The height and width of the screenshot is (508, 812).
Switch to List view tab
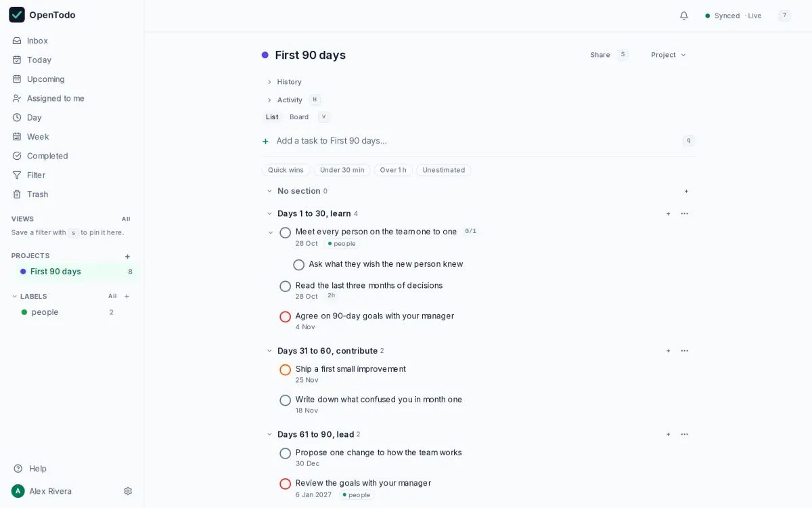(x=272, y=117)
